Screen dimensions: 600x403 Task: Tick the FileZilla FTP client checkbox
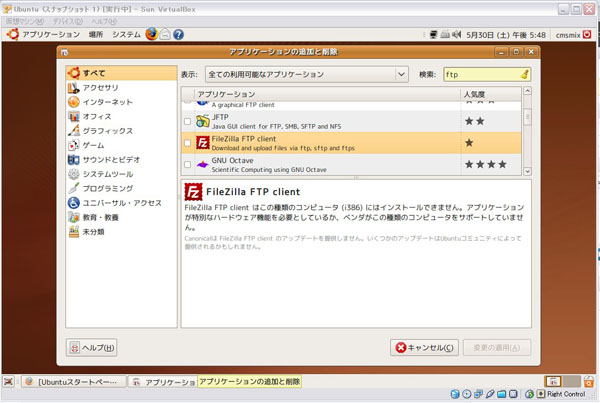188,143
